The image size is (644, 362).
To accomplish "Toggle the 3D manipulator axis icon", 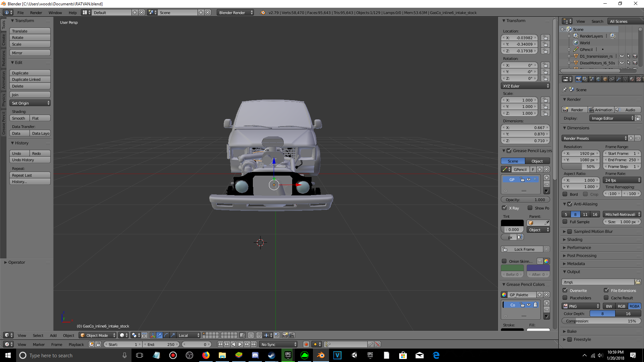I will pyautogui.click(x=153, y=335).
